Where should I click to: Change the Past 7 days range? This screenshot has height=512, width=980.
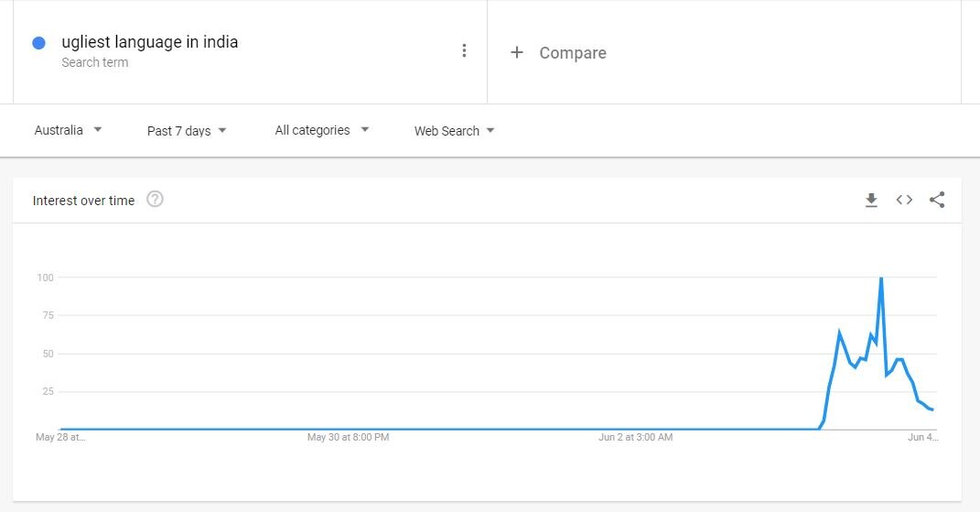point(187,131)
